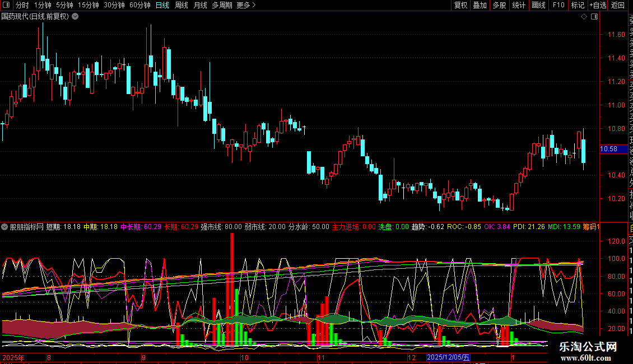The width and height of the screenshot is (633, 364).
Task: Select the 60分钟 period tab
Action: click(x=139, y=5)
